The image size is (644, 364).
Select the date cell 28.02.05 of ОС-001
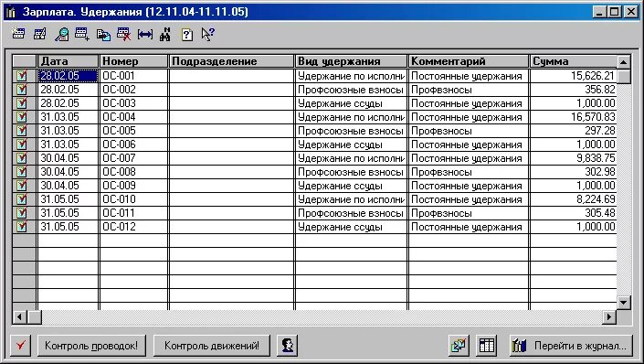pyautogui.click(x=69, y=76)
